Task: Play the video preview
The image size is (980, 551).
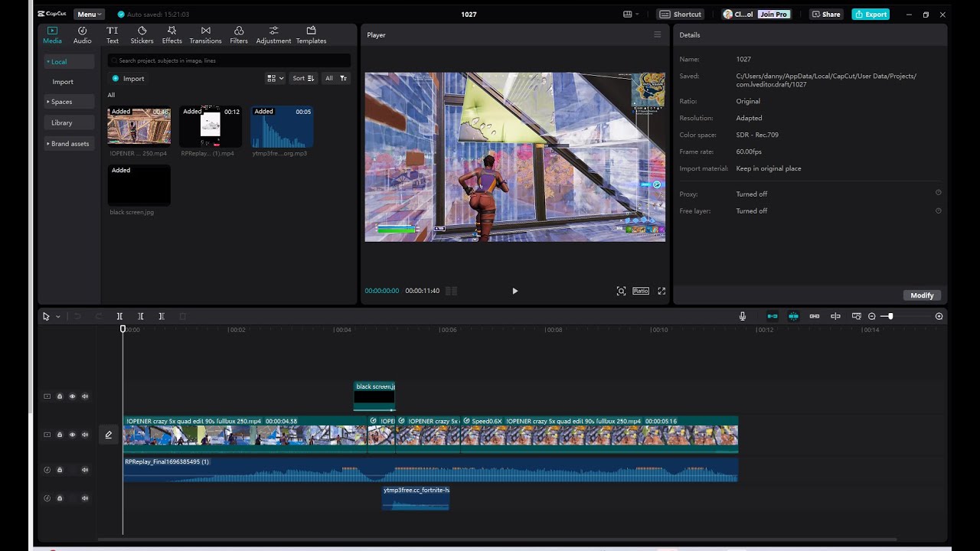Action: [514, 291]
